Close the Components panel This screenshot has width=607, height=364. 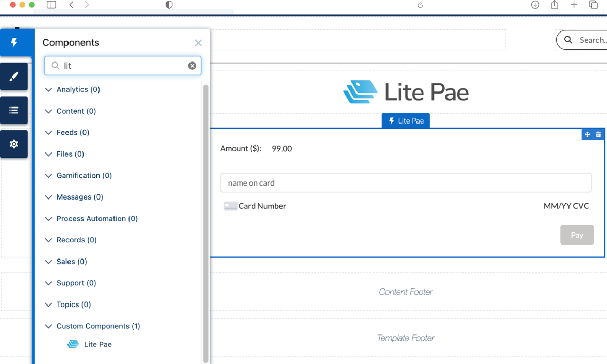pos(198,43)
